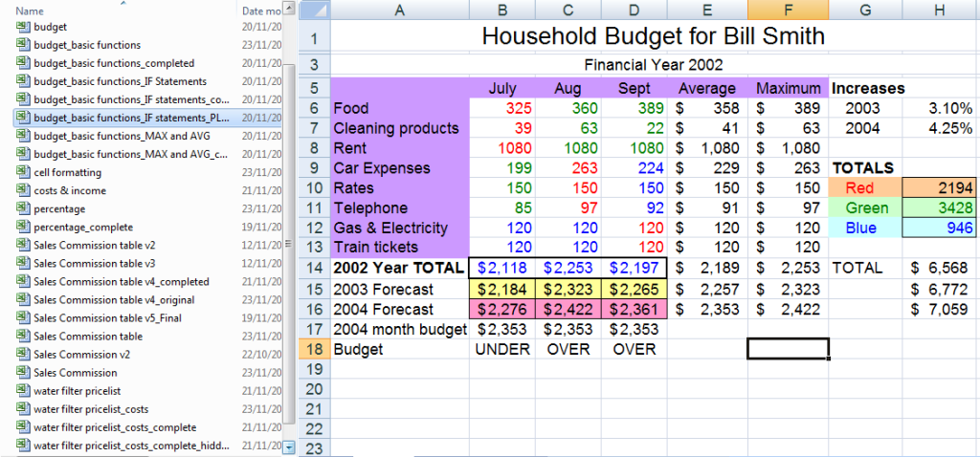Click the 2002 Year TOTAL cell $2,118
980x457 pixels.
tap(501, 268)
